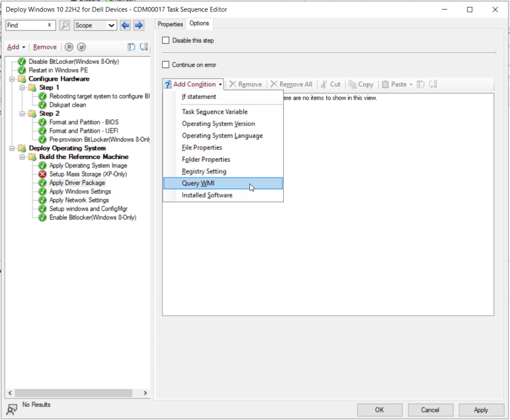Expand all steps with double-down chevron icon
This screenshot has width=510, height=420.
pyautogui.click(x=82, y=47)
